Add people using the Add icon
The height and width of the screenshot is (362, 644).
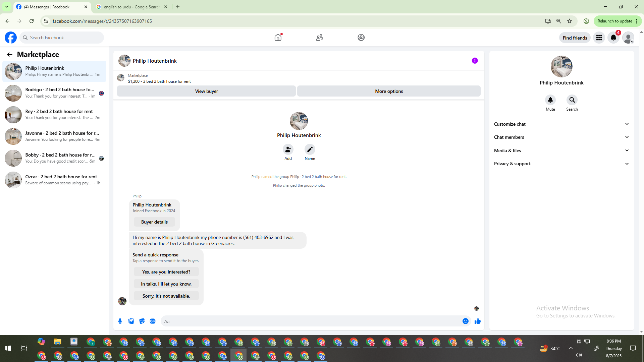tap(288, 149)
